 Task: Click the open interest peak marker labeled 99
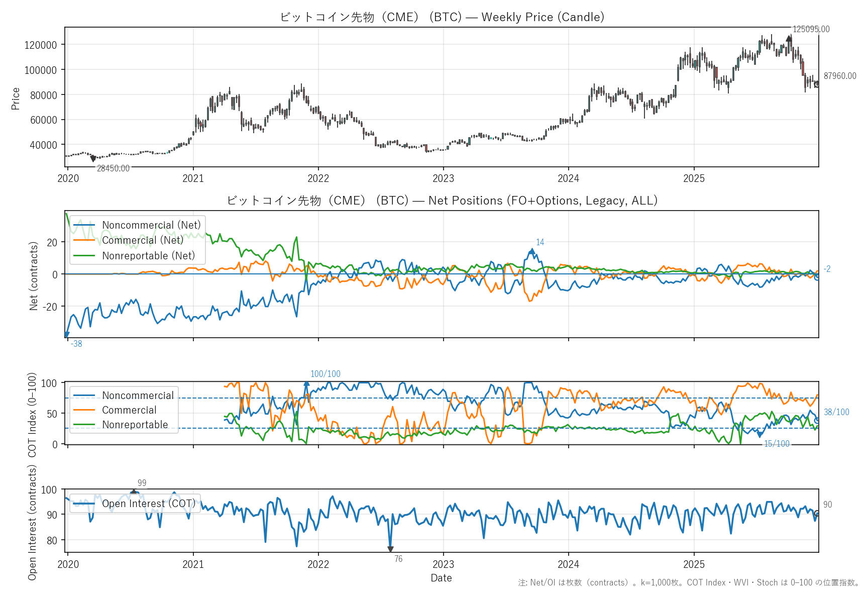coord(134,491)
